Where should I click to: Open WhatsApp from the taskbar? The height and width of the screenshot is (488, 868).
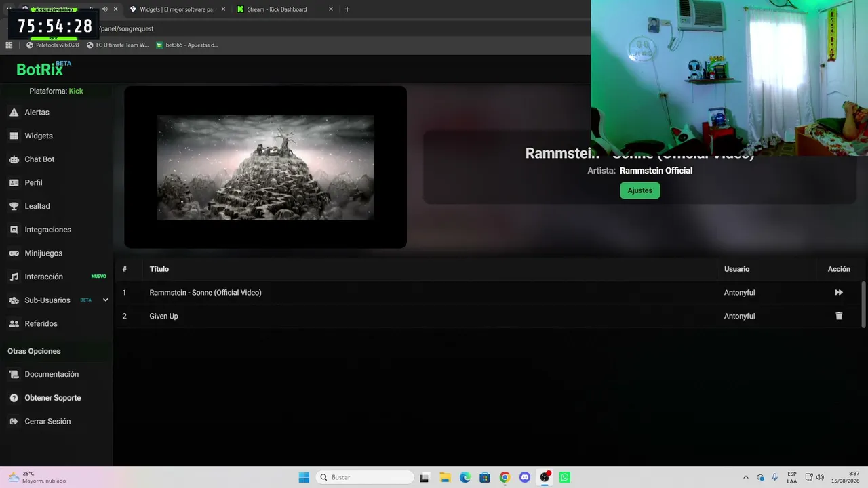click(565, 477)
